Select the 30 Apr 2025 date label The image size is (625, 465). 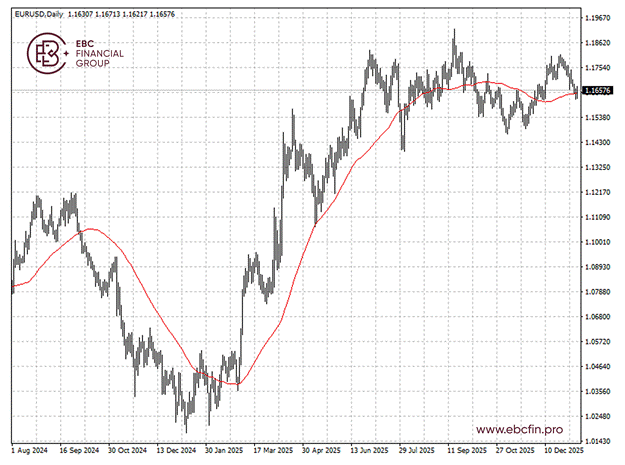click(324, 451)
